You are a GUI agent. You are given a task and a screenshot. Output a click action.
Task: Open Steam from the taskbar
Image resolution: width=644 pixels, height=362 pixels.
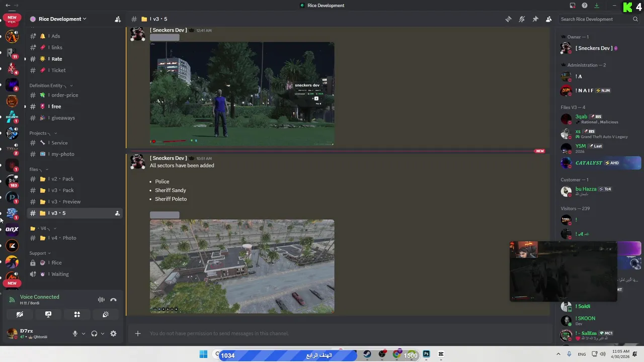point(367,354)
